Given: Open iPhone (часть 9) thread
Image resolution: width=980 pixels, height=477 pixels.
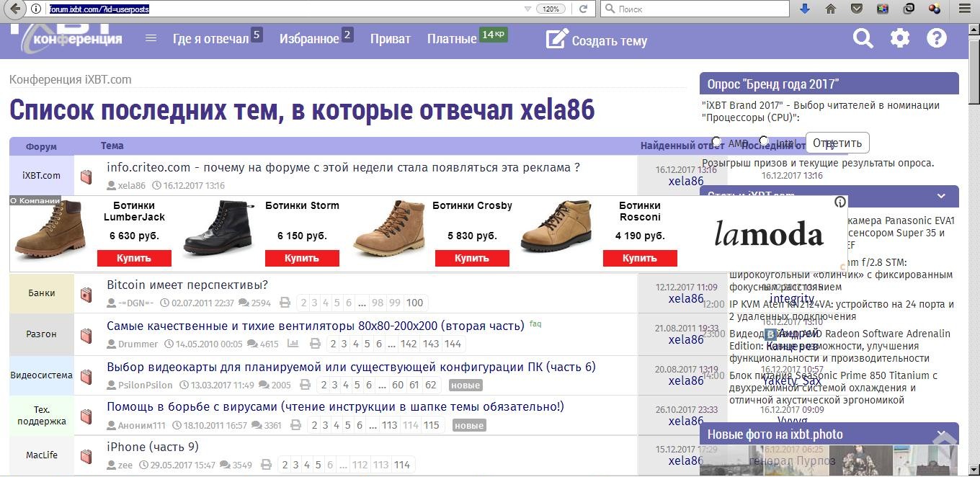Looking at the screenshot, I should [153, 447].
